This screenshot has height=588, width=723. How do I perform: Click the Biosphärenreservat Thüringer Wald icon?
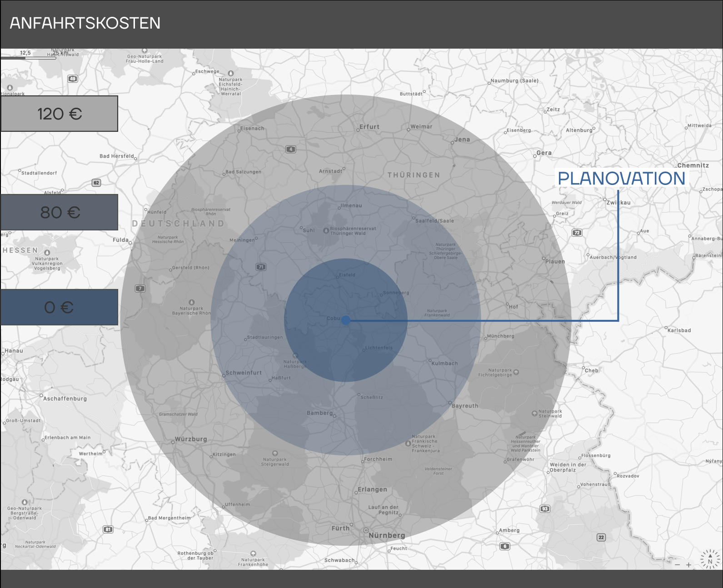(x=326, y=230)
